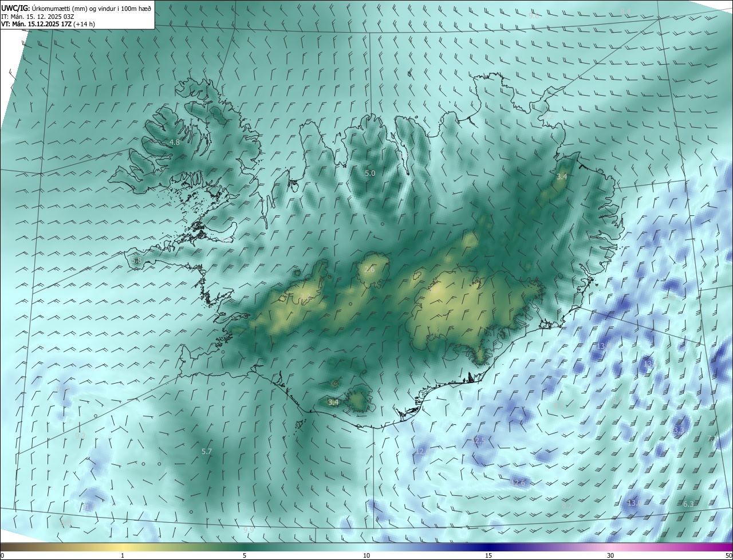Click the 8.2 value over the sea
The image size is (733, 560).
coord(567,506)
